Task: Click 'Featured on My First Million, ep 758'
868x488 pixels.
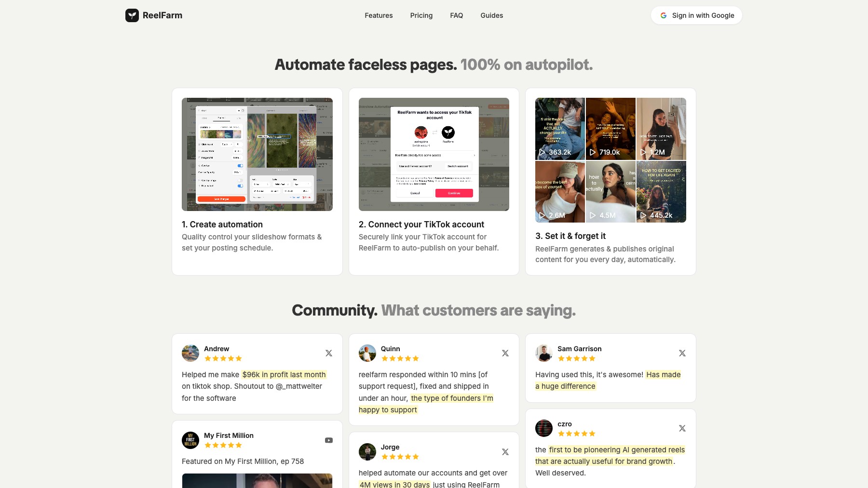Action: (x=243, y=462)
